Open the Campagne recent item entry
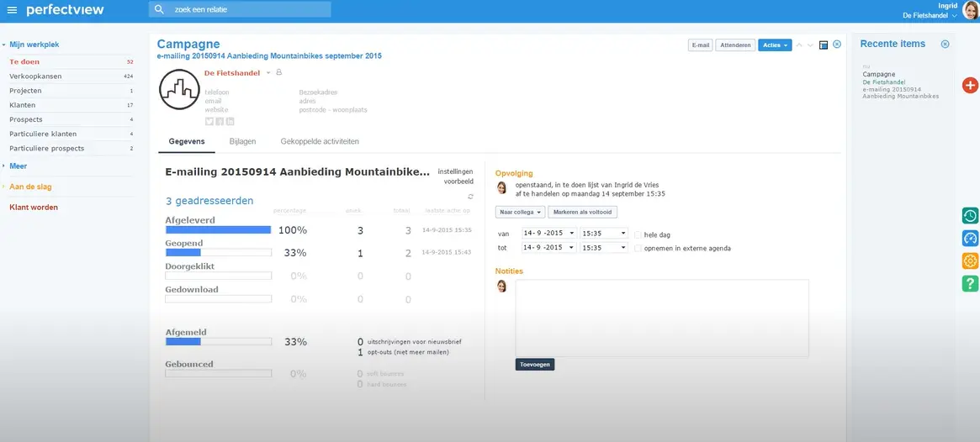 901,85
